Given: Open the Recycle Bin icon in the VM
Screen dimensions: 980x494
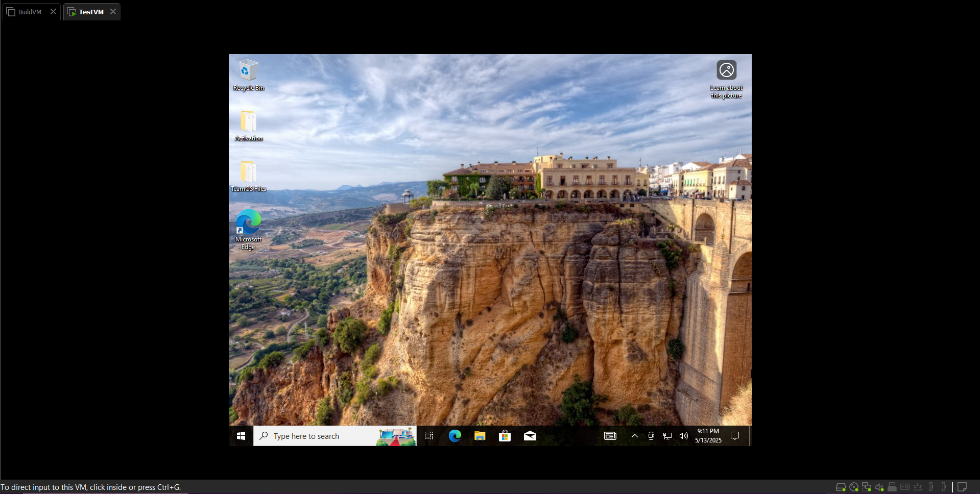Looking at the screenshot, I should [248, 76].
